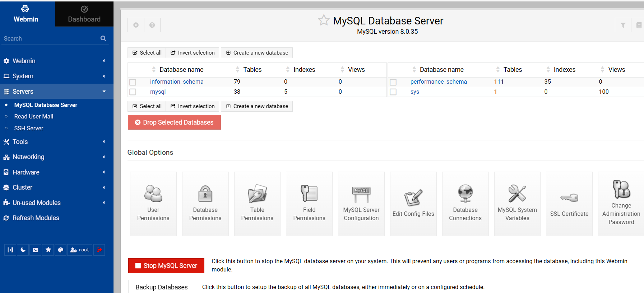Open the help question-mark icon

[x=152, y=25]
